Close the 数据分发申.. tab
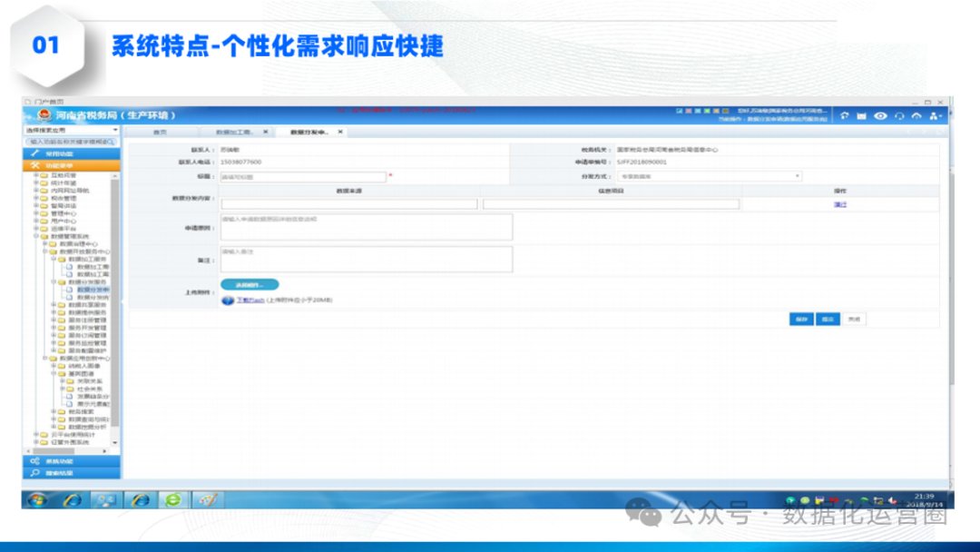Image resolution: width=980 pixels, height=552 pixels. tap(340, 132)
